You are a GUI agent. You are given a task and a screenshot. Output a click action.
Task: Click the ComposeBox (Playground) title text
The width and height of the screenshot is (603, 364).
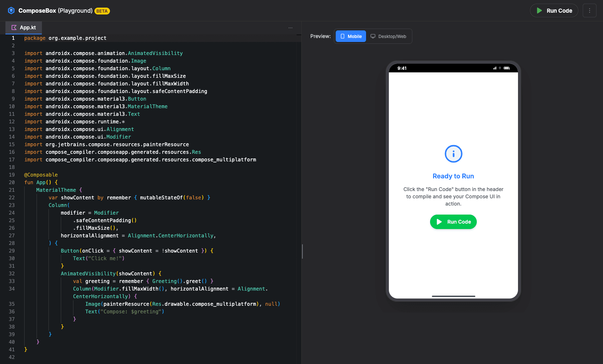(55, 10)
